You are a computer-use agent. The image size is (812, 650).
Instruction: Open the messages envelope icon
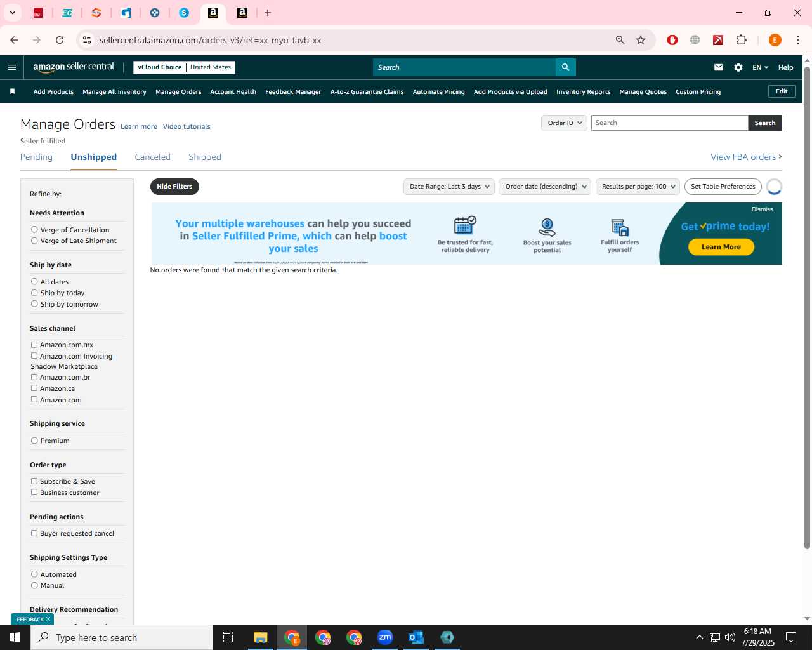point(719,67)
